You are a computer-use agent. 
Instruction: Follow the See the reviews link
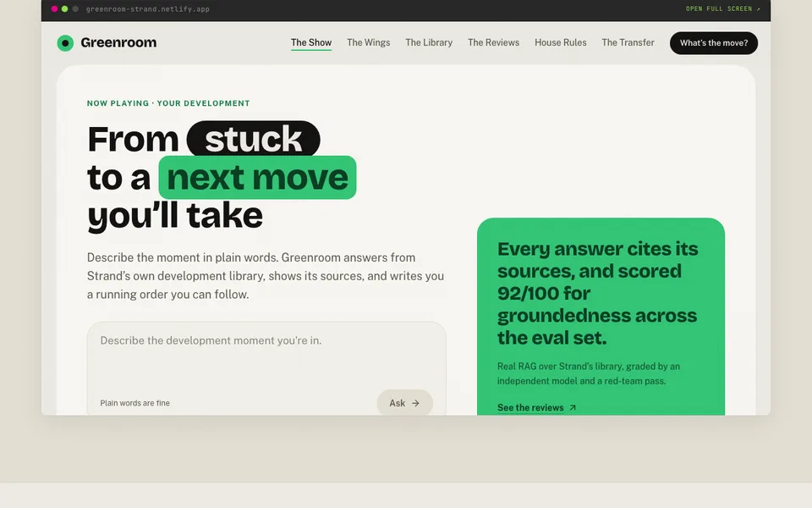tap(530, 407)
